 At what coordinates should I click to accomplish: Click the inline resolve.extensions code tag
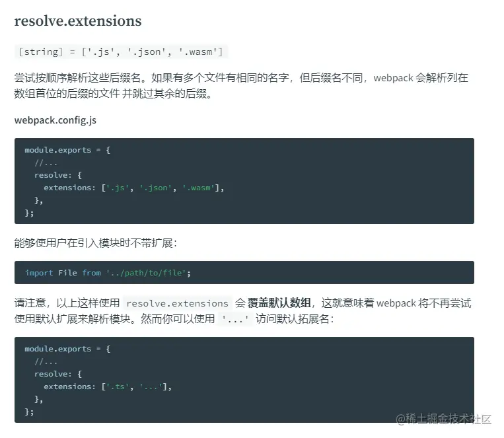click(177, 303)
